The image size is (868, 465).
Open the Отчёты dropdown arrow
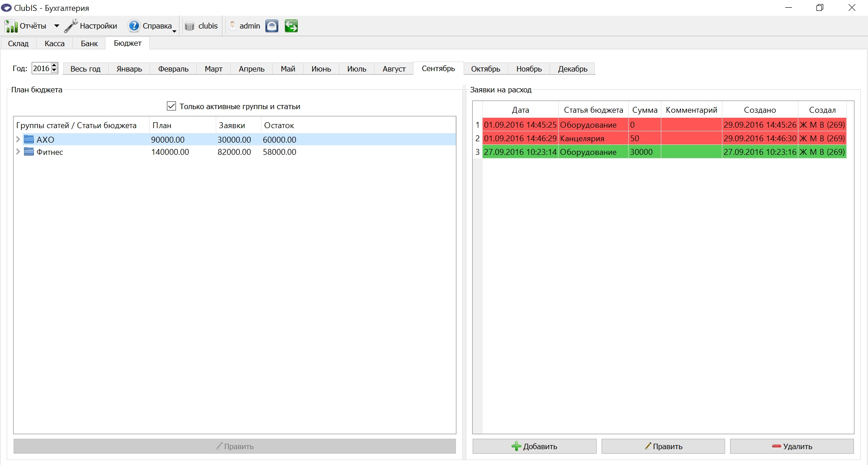(57, 26)
